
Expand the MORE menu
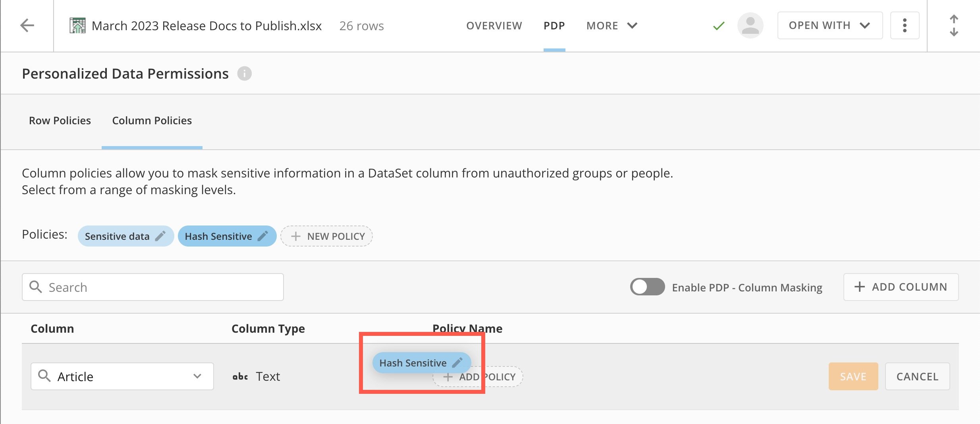click(x=612, y=25)
